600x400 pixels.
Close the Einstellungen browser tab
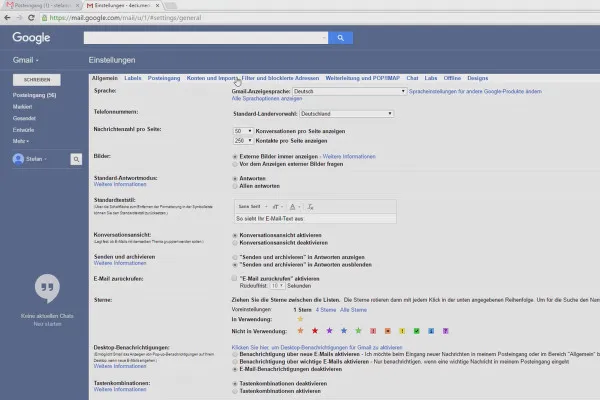[158, 5]
